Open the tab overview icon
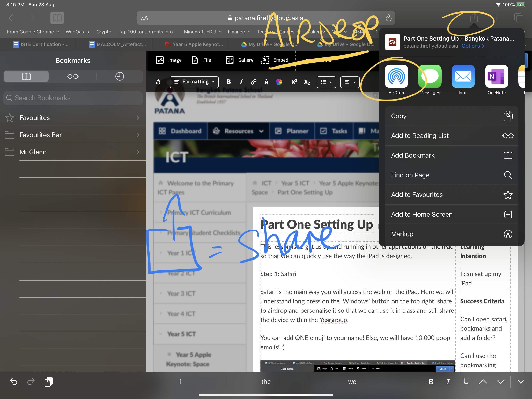 coord(519,18)
